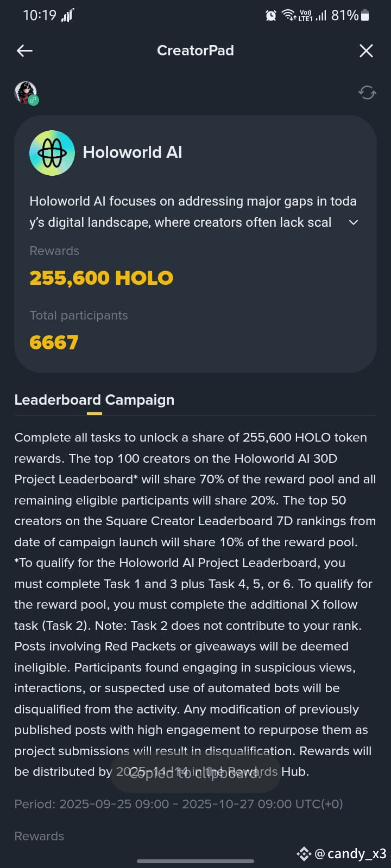Screen dimensions: 391x868
Task: Tap the Rewards section label at bottom
Action: point(39,836)
